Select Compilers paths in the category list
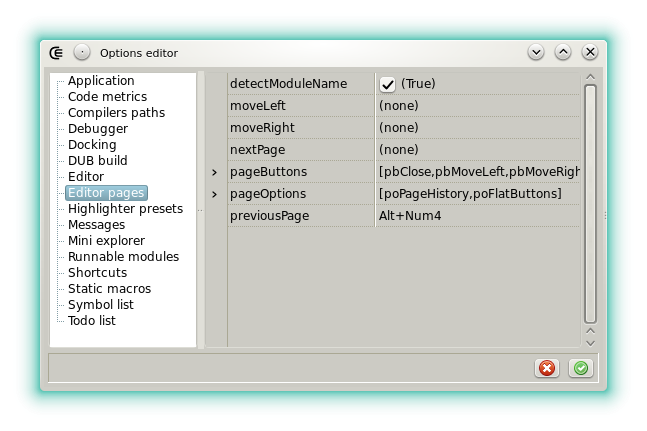The width and height of the screenshot is (647, 431). pyautogui.click(x=116, y=113)
